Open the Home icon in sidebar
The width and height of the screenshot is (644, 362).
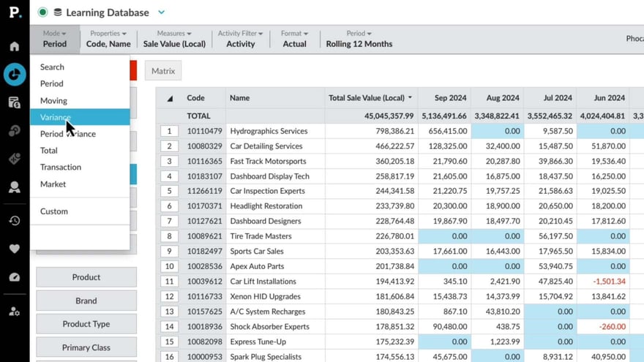pyautogui.click(x=14, y=47)
